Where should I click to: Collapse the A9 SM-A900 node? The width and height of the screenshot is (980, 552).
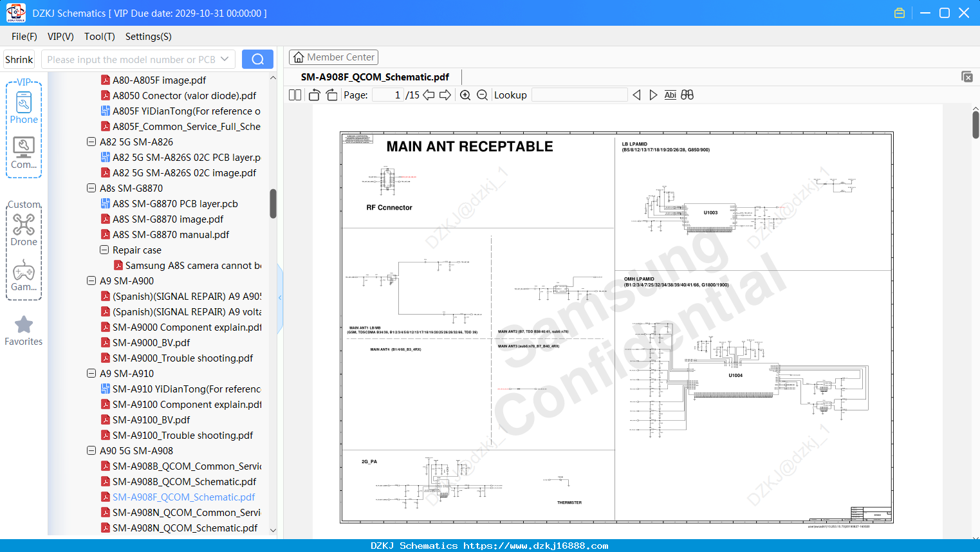pyautogui.click(x=91, y=281)
